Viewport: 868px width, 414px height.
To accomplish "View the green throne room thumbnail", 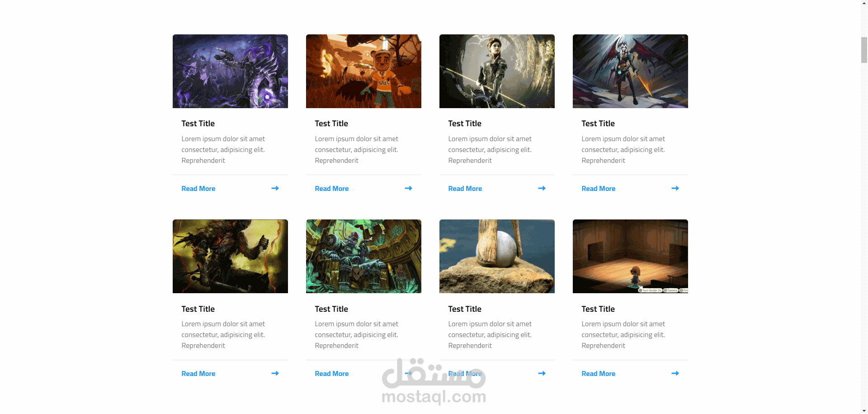I will point(363,256).
